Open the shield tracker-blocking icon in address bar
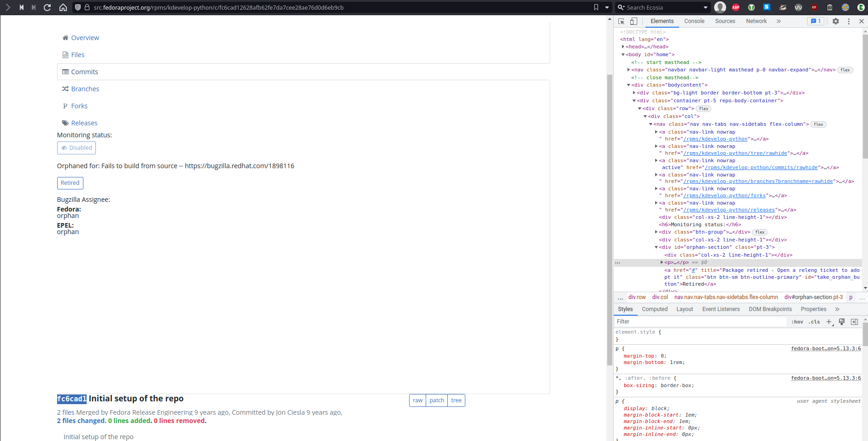 78,7
